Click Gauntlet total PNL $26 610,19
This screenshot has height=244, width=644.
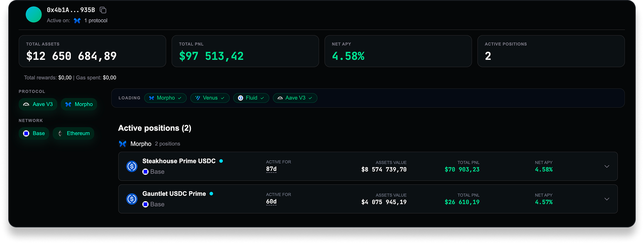[x=462, y=202]
